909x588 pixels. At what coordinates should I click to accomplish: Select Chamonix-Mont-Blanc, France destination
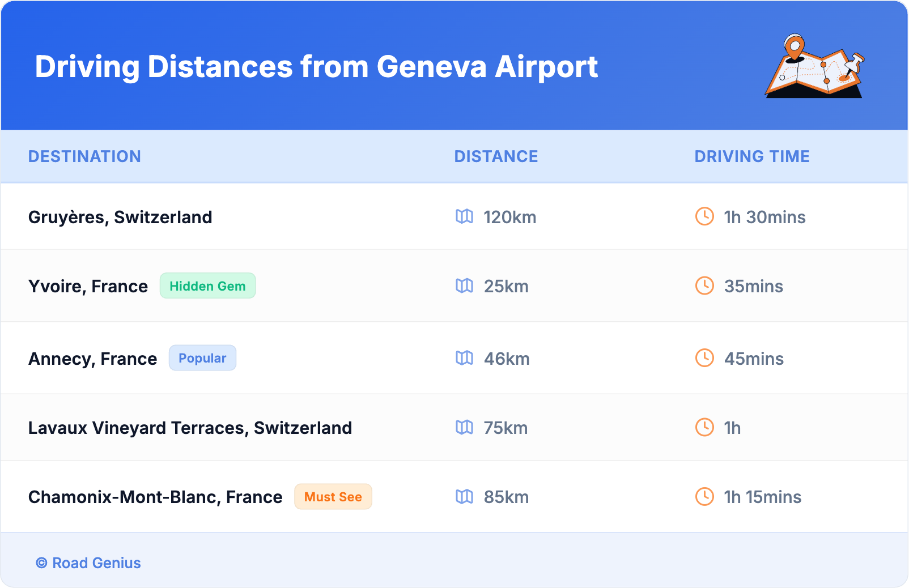pos(155,497)
